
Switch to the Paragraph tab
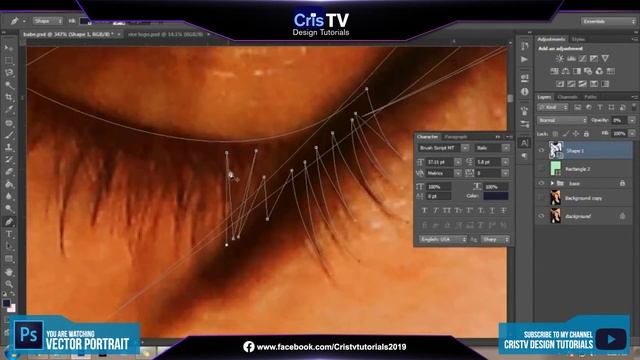pyautogui.click(x=456, y=137)
